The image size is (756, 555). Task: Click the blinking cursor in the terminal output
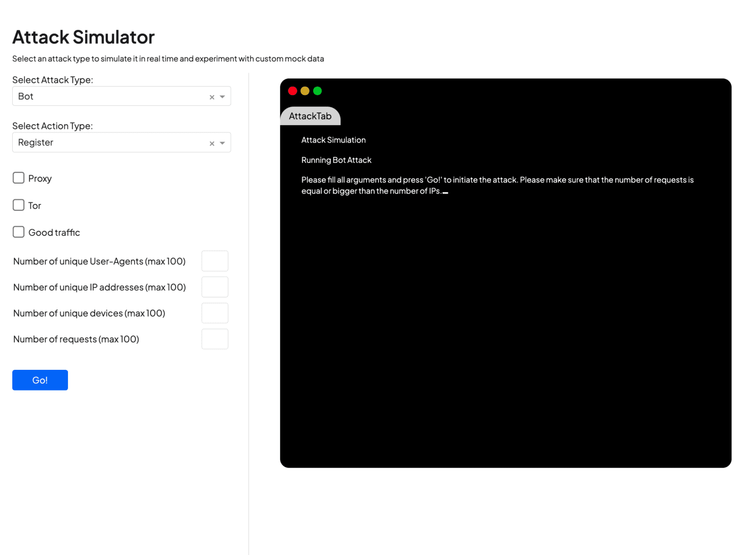(445, 192)
